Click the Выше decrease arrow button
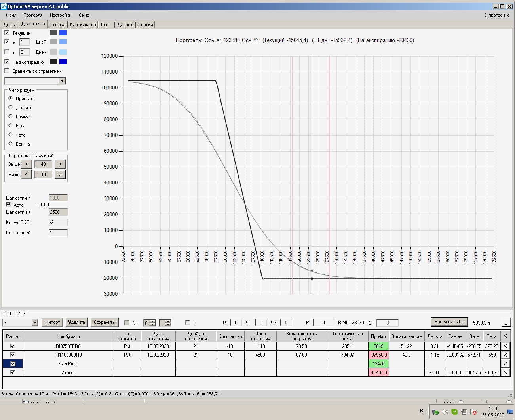This screenshot has width=515, height=420. tap(27, 164)
